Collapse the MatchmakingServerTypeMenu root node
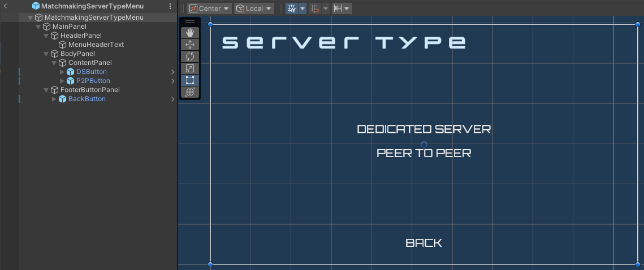The height and width of the screenshot is (270, 644). [30, 18]
